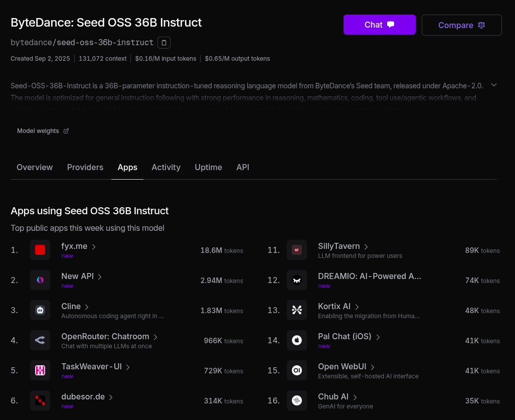Image resolution: width=515 pixels, height=420 pixels.
Task: Open the dubesor.de app link
Action: click(83, 396)
